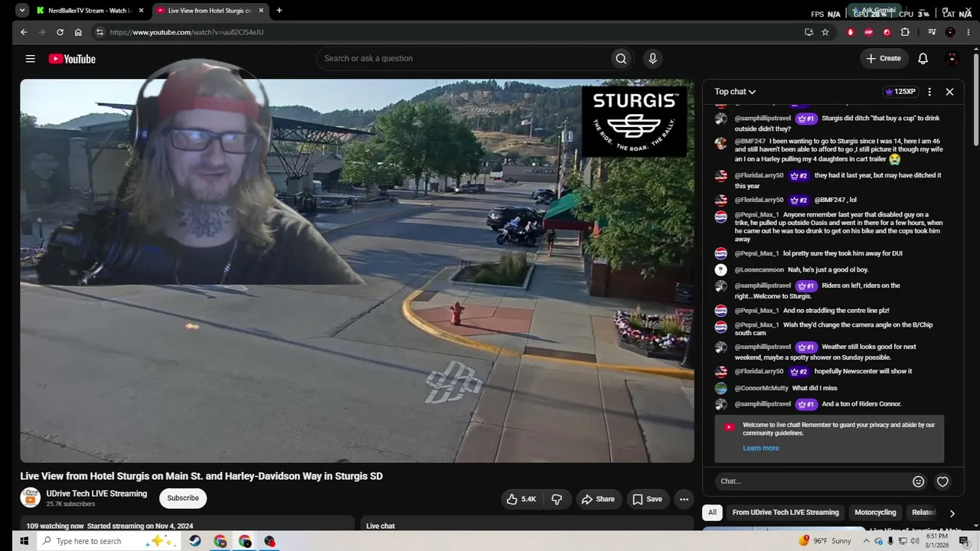Switch to the NerdBallerTV Stream tab
Image resolution: width=980 pixels, height=551 pixels.
90,11
